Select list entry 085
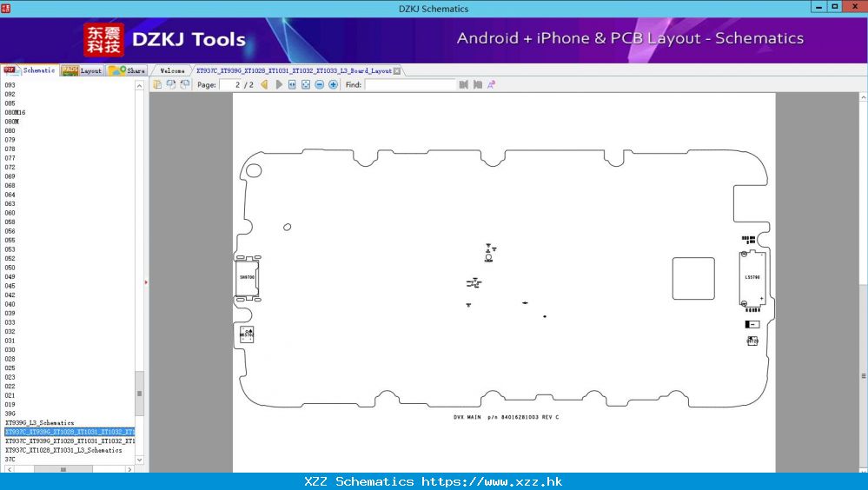 (x=10, y=103)
